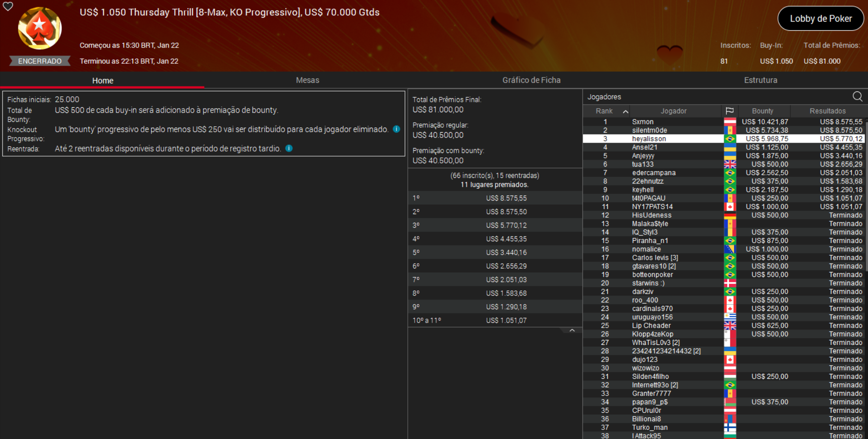Toggle the tournament favorite heart
Viewport: 868px width, 439px height.
click(x=8, y=7)
